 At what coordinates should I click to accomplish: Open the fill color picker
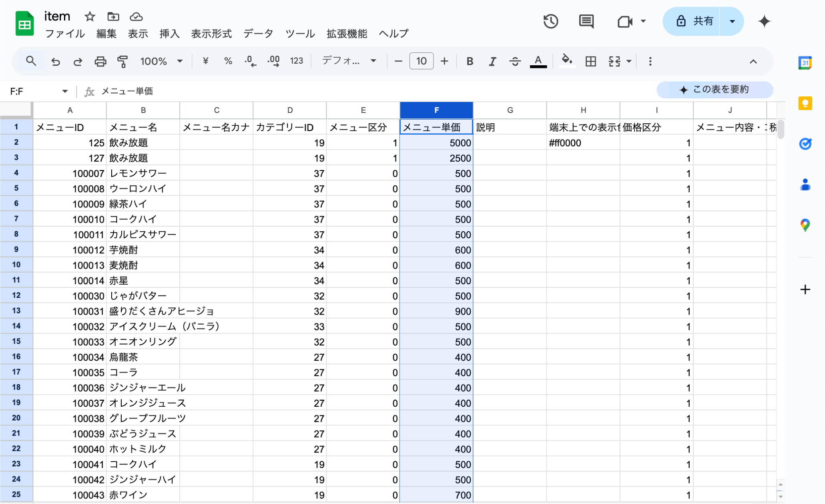click(x=566, y=61)
